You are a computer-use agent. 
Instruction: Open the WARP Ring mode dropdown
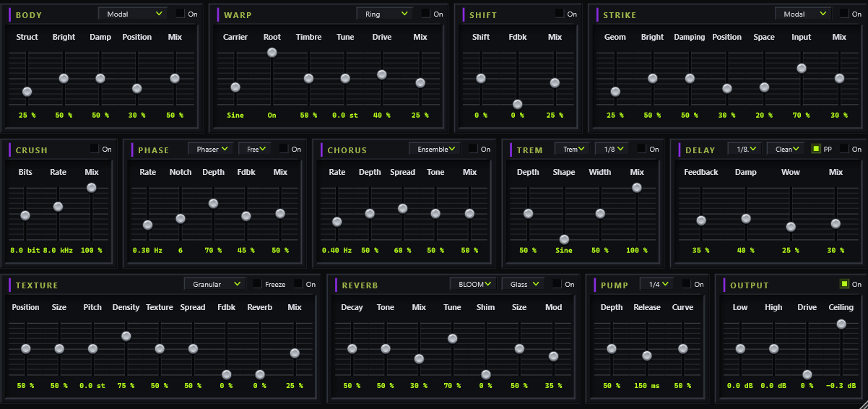click(x=384, y=14)
